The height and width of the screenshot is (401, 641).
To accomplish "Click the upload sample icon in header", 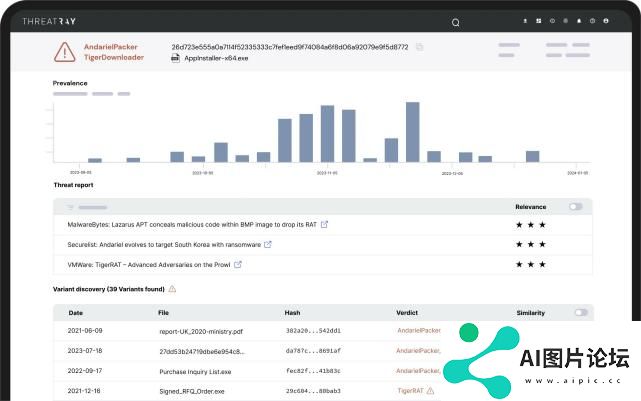I will point(525,21).
